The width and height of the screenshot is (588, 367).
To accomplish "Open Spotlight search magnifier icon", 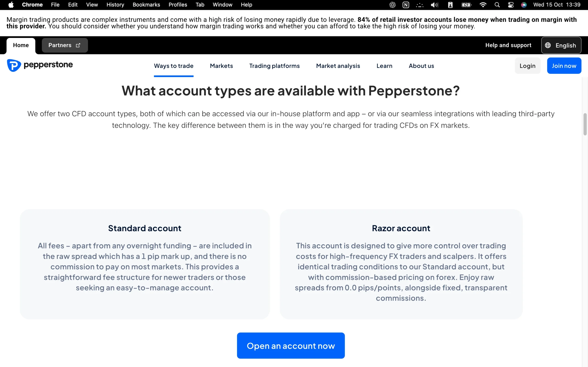I will click(497, 5).
